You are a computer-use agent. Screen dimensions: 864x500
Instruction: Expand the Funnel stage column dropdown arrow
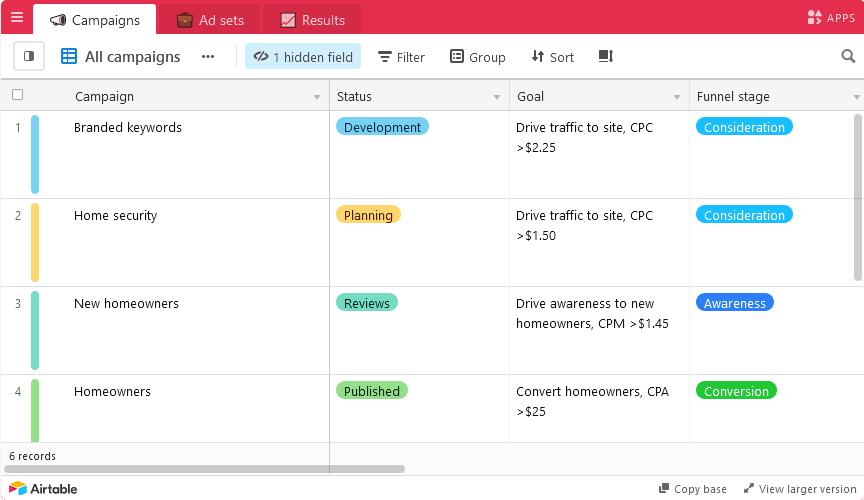pyautogui.click(x=857, y=97)
